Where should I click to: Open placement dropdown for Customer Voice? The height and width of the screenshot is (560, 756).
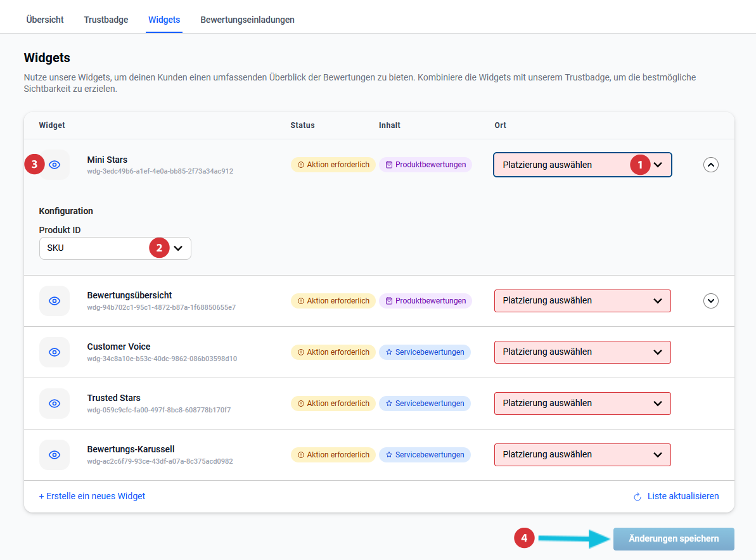(582, 352)
